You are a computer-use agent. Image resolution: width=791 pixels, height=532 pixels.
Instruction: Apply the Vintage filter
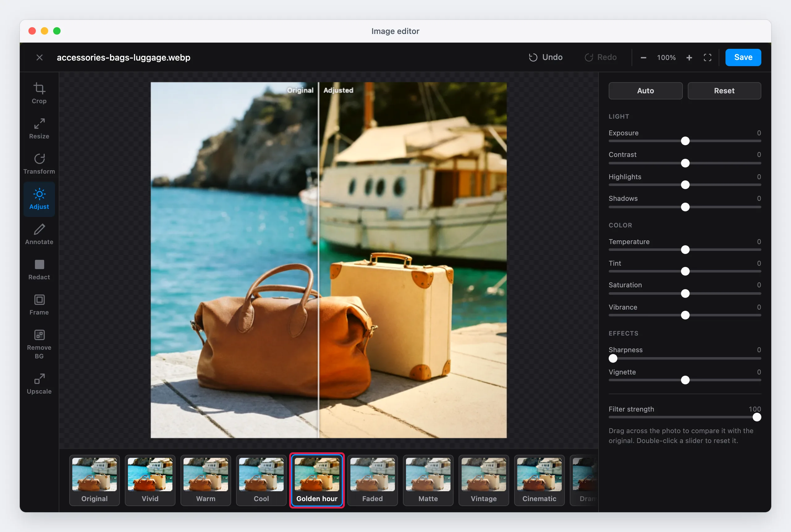click(x=484, y=480)
